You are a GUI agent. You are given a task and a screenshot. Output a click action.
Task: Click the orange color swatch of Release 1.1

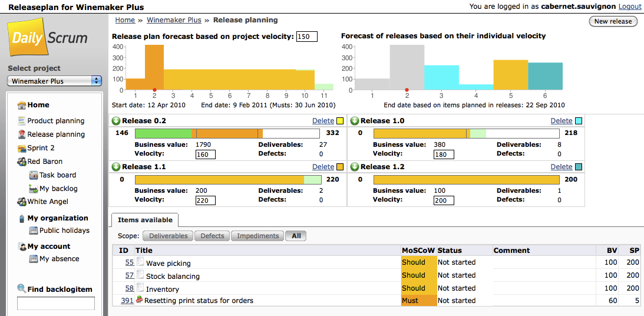[340, 167]
